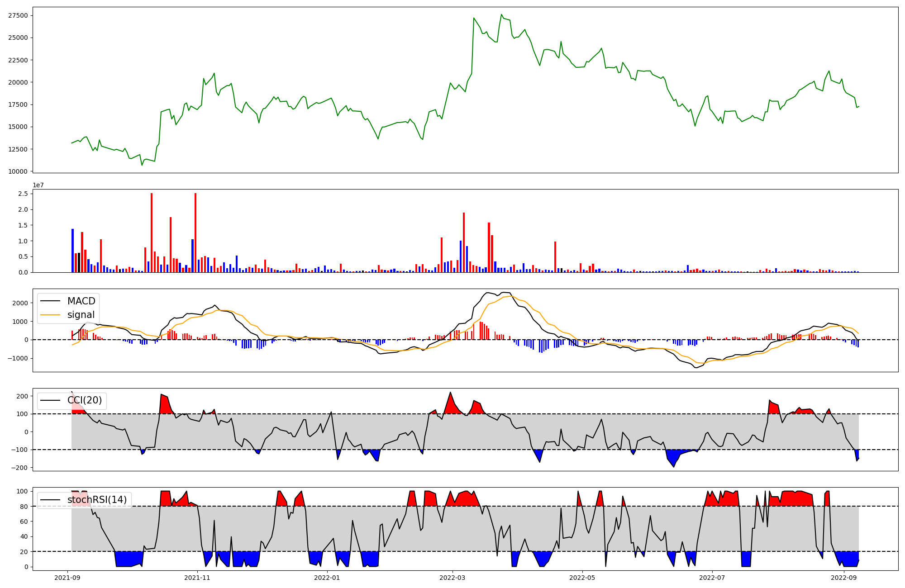Click the CCI(20) legend label
The height and width of the screenshot is (588, 905).
85,400
